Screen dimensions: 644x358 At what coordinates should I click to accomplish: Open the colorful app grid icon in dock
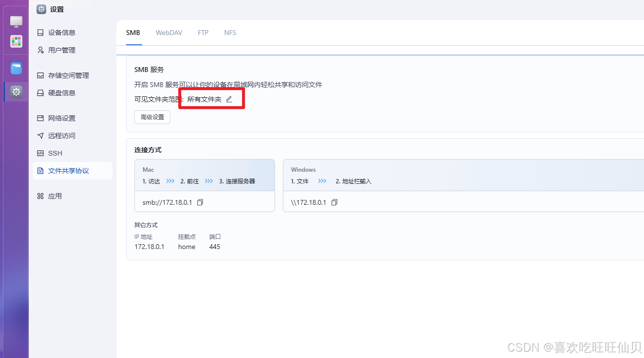point(17,41)
